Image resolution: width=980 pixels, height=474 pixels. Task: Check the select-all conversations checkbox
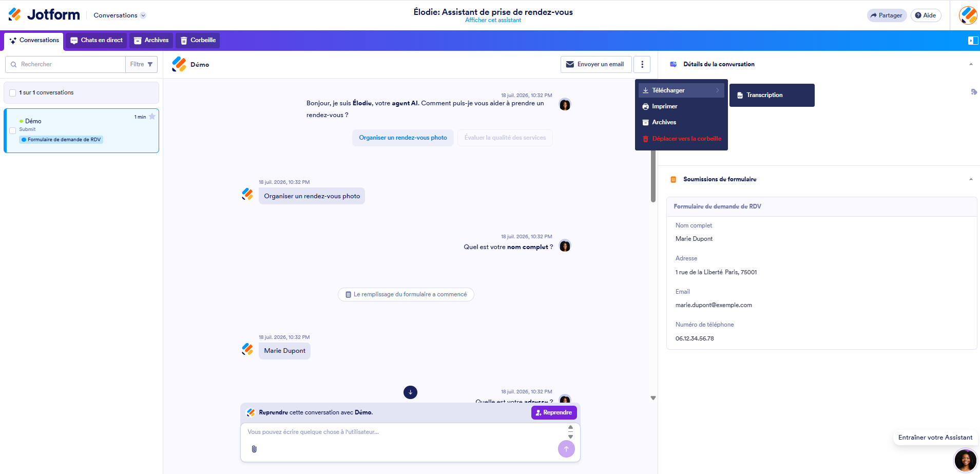13,93
